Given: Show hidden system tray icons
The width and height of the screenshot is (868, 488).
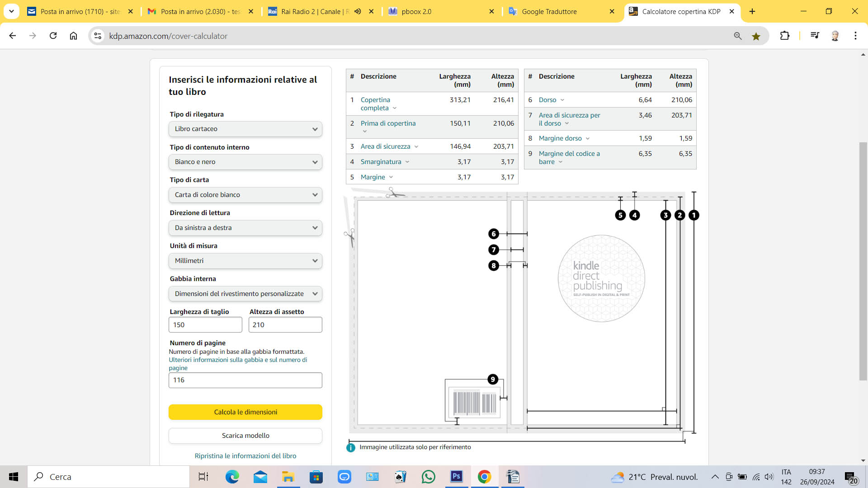Looking at the screenshot, I should (x=715, y=477).
